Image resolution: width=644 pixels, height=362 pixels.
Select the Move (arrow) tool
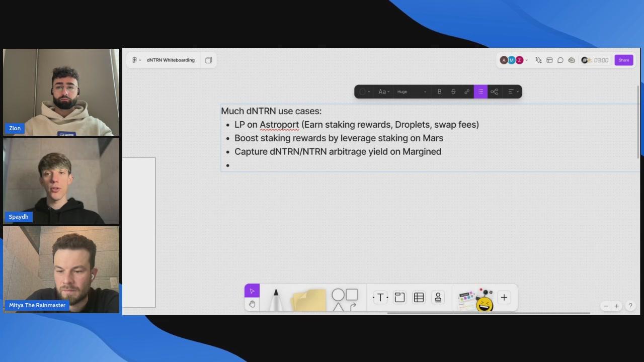[x=252, y=291]
